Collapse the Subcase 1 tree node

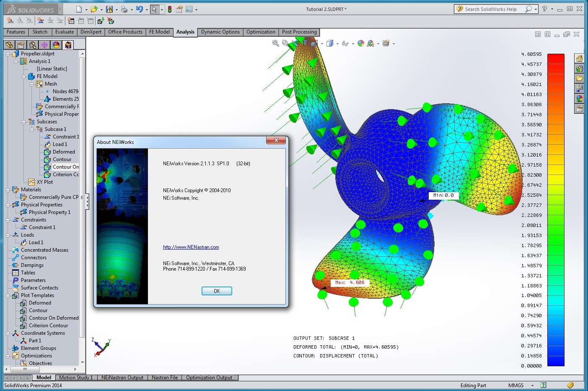click(x=31, y=129)
